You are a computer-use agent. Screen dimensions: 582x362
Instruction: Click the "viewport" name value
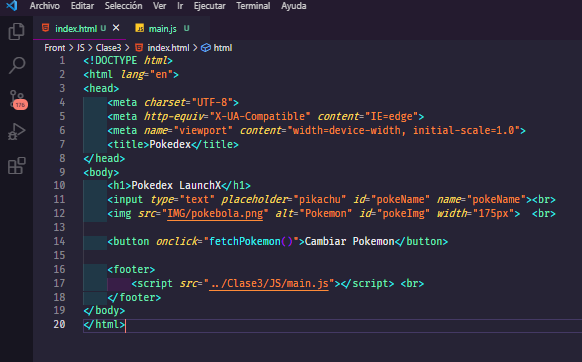tap(203, 131)
